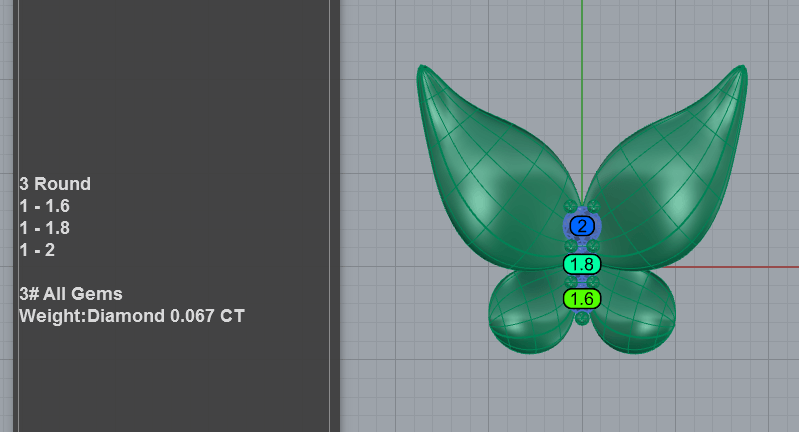The height and width of the screenshot is (432, 799).
Task: Click the '3 Round' text line
Action: click(55, 184)
